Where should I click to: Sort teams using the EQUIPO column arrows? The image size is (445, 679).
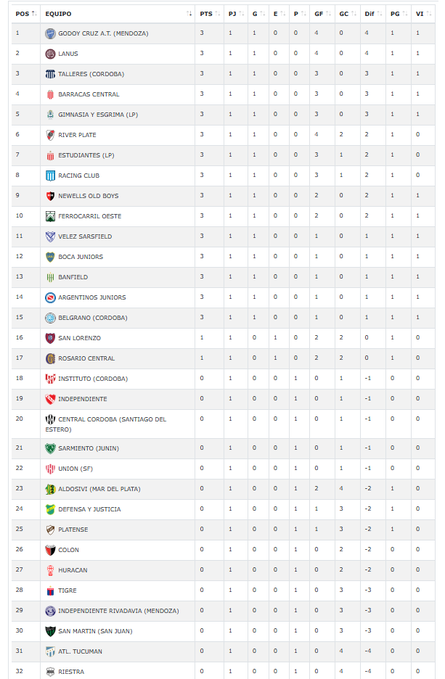[x=189, y=14]
